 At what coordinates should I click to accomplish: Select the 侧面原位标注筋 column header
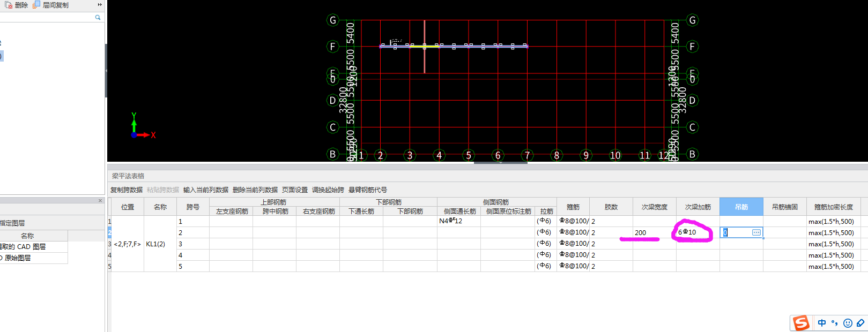click(x=508, y=212)
